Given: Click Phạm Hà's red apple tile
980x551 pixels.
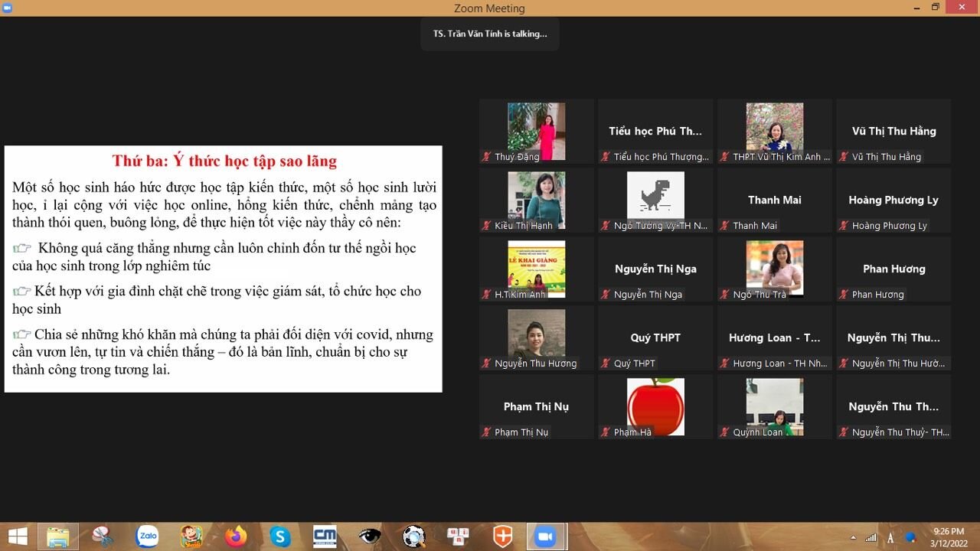Looking at the screenshot, I should click(655, 407).
